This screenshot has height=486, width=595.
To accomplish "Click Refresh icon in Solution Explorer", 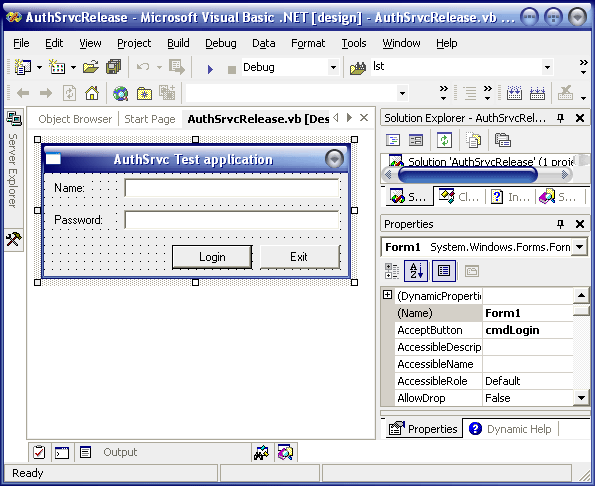I will [444, 140].
